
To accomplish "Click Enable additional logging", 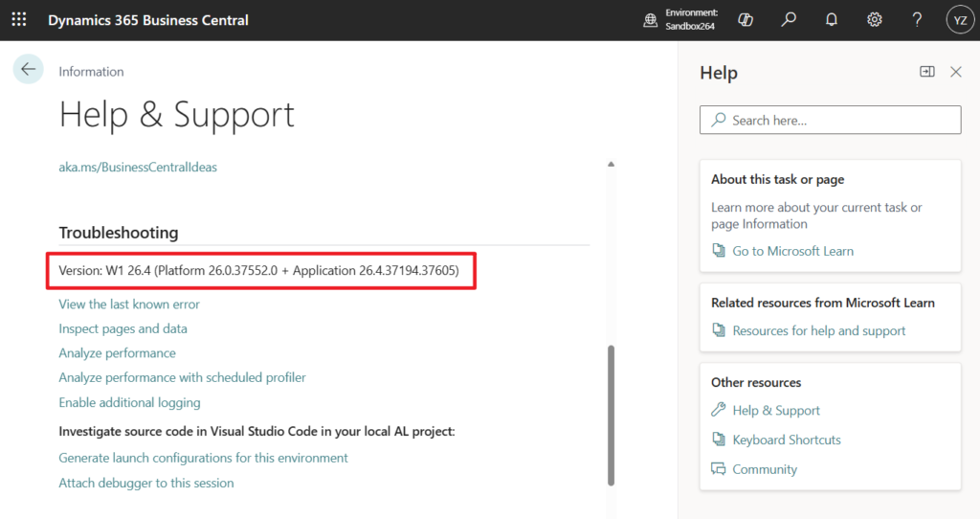I will [129, 402].
